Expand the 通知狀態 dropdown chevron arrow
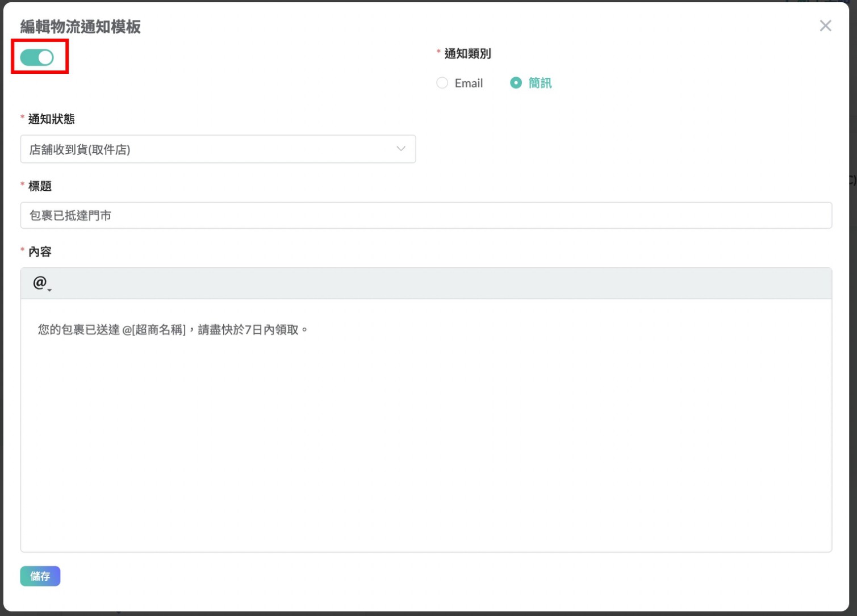Viewport: 857px width, 616px height. click(401, 149)
